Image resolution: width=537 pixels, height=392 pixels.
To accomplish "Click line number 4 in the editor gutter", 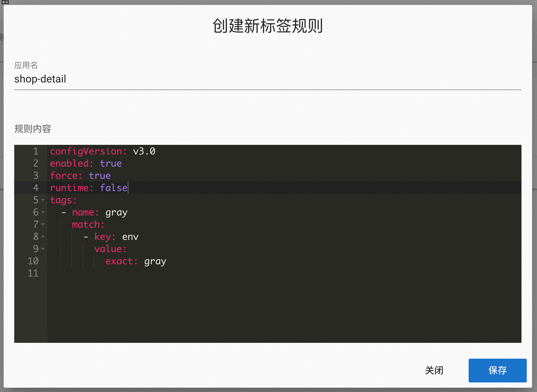I will point(35,188).
